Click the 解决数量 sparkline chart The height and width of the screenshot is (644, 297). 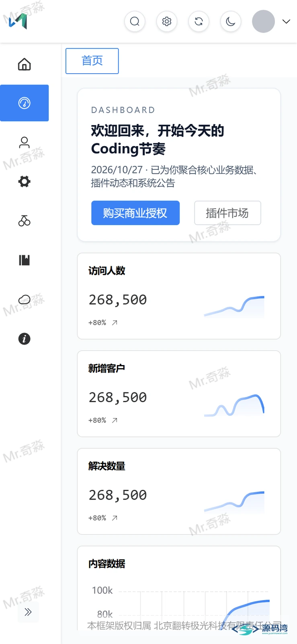click(234, 502)
